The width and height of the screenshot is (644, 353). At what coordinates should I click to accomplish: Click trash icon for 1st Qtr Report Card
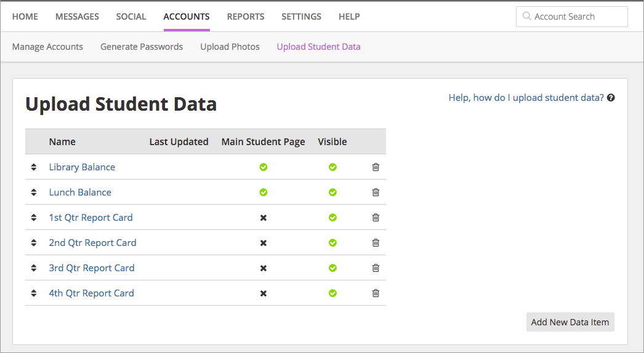coord(376,218)
